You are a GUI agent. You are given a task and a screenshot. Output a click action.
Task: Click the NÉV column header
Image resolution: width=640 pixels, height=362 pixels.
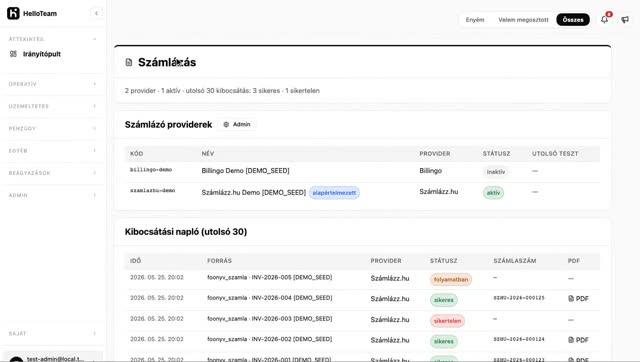(x=208, y=154)
